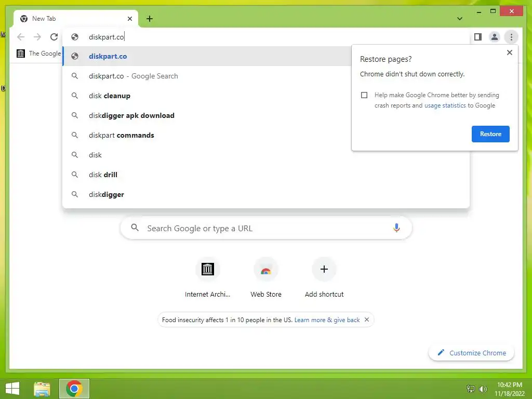Click the volume speaker tray icon
The image size is (532, 399).
(483, 389)
